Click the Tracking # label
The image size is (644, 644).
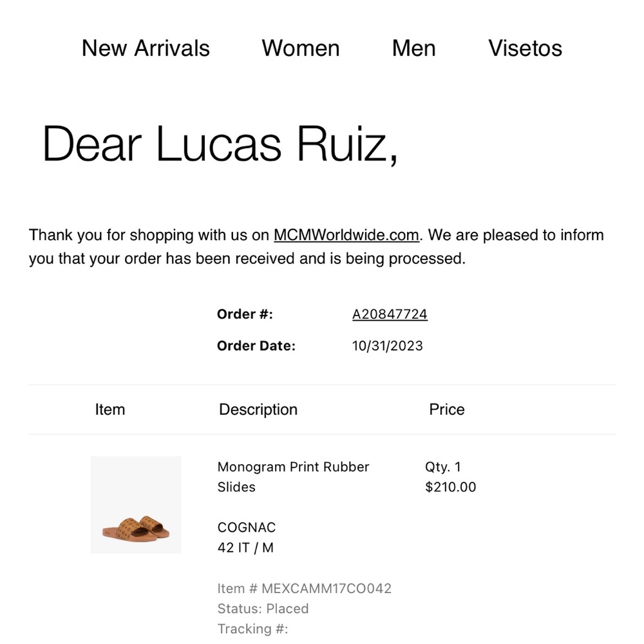coord(252,629)
